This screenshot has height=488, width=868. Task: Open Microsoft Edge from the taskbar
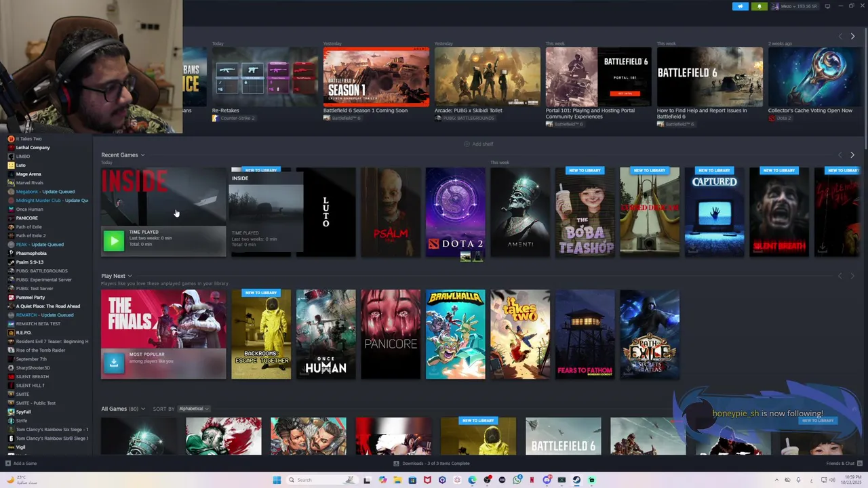[472, 480]
